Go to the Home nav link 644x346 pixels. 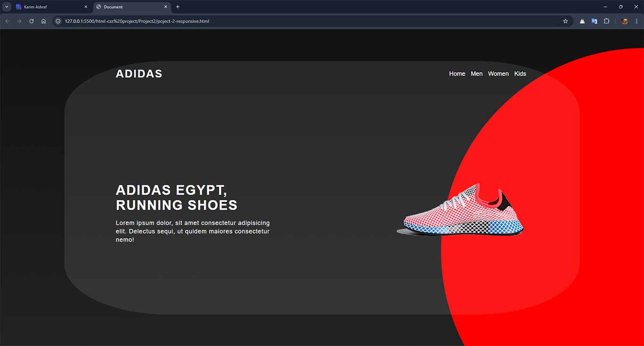tap(457, 74)
